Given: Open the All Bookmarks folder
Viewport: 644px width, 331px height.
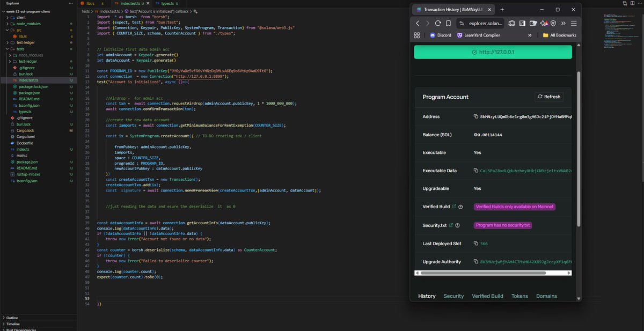Looking at the screenshot, I should point(560,35).
